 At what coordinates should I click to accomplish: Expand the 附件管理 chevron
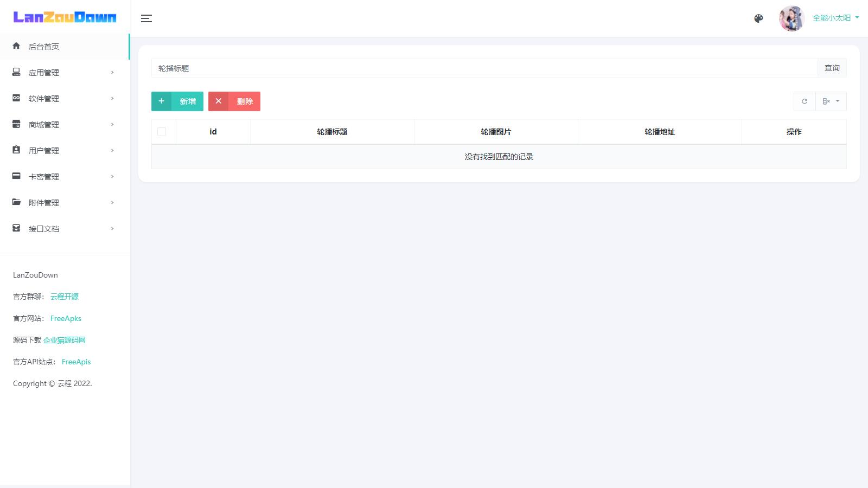click(112, 203)
